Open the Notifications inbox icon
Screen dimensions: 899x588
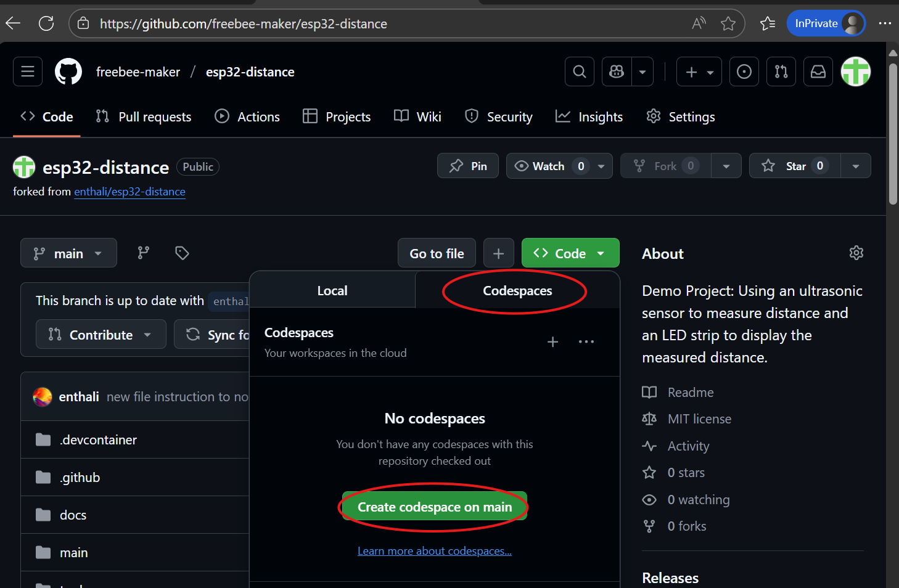point(818,71)
